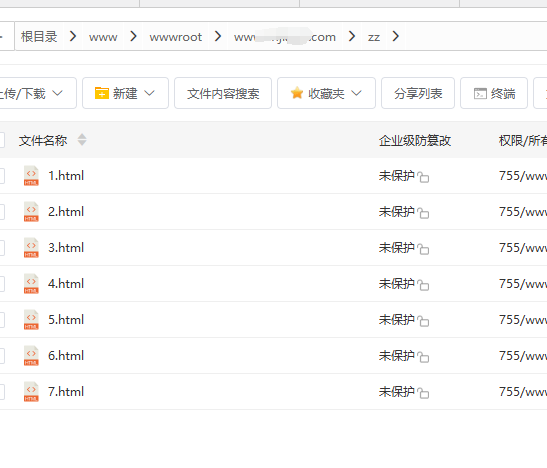Click the star icon in 收藏夹
This screenshot has width=547, height=468.
(x=297, y=93)
